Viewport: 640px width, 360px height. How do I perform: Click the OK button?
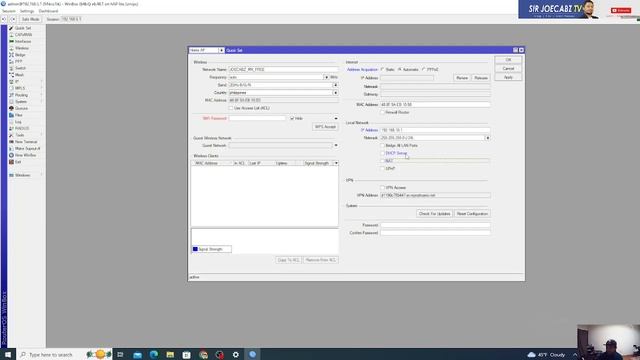[x=508, y=60]
